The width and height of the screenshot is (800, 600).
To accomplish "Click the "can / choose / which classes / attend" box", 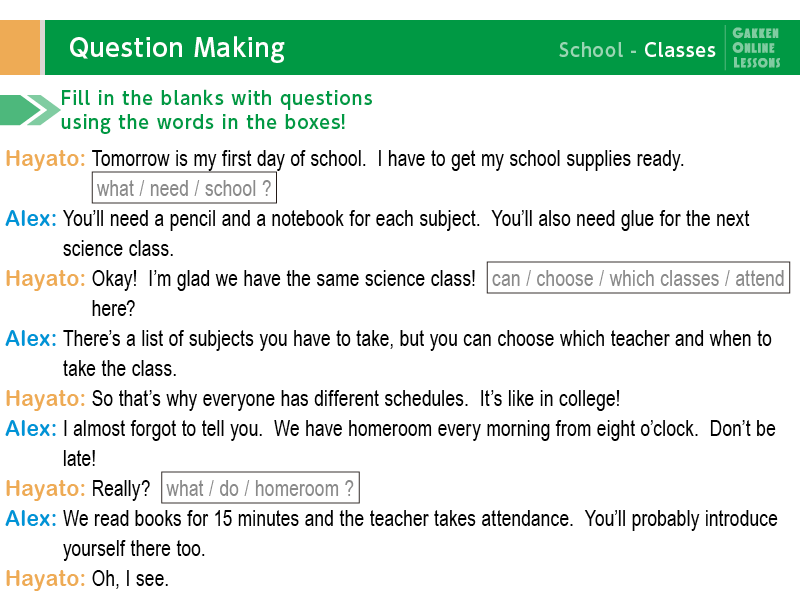I will pos(638,278).
